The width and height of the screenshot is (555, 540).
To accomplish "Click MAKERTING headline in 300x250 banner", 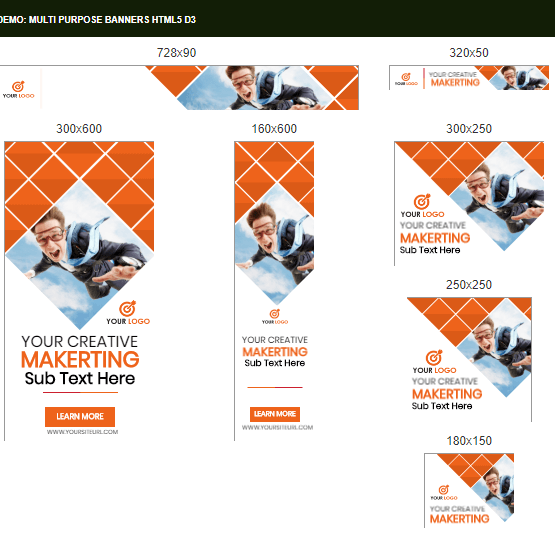I will pos(435,238).
